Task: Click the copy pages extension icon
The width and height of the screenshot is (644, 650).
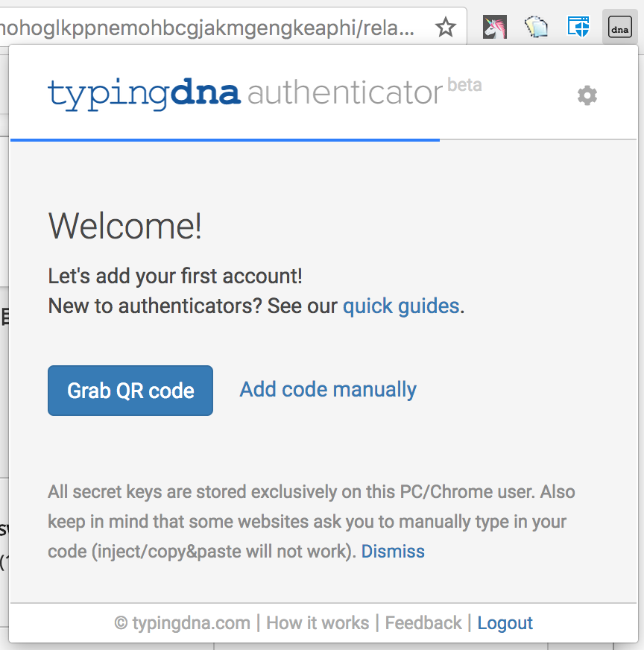Action: click(x=536, y=28)
